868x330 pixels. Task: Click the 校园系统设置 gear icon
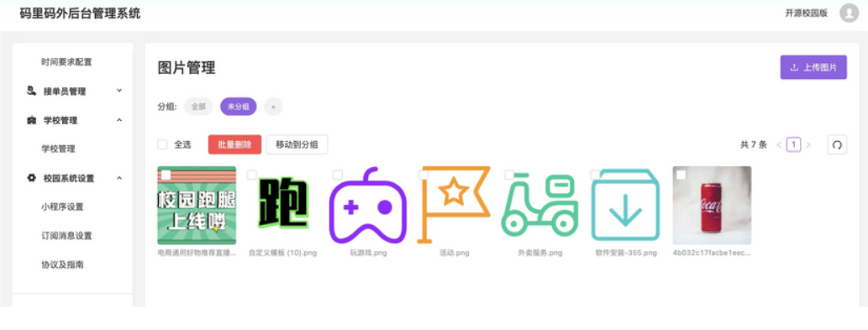click(32, 178)
